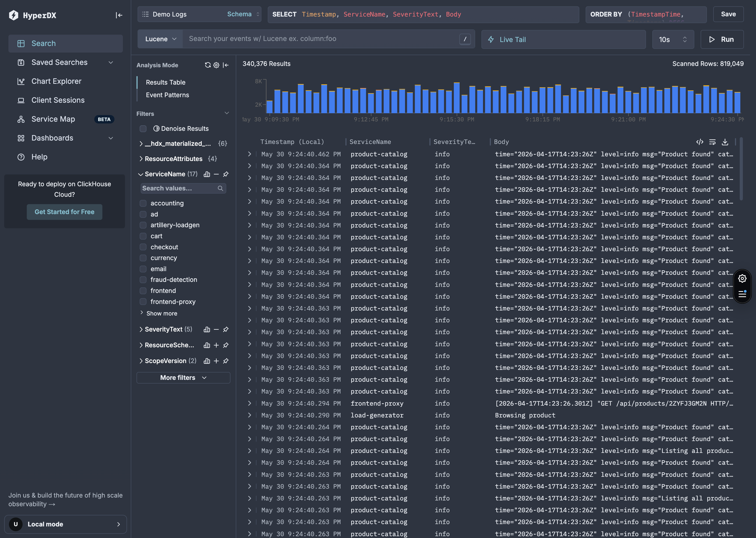
Task: Open the Demo Logs source dropdown
Action: pos(199,14)
